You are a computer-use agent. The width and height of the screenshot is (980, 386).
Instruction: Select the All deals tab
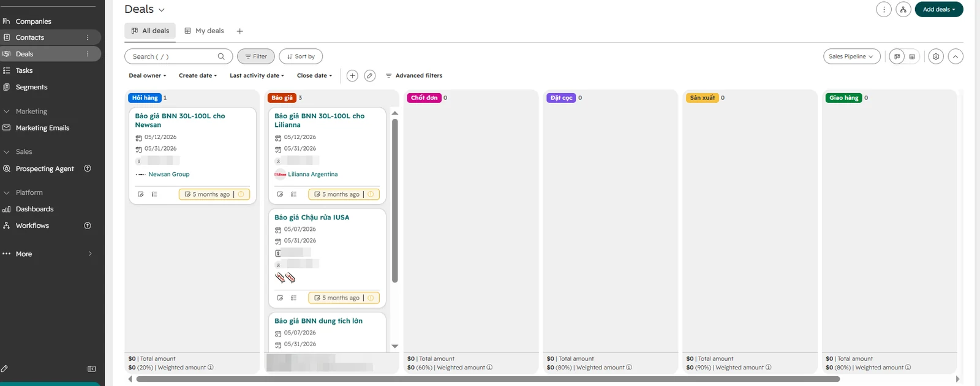[150, 31]
